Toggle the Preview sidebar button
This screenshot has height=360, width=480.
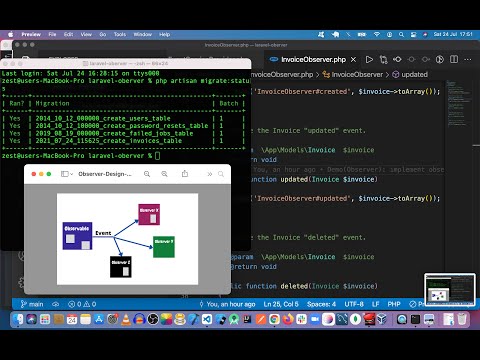65,174
